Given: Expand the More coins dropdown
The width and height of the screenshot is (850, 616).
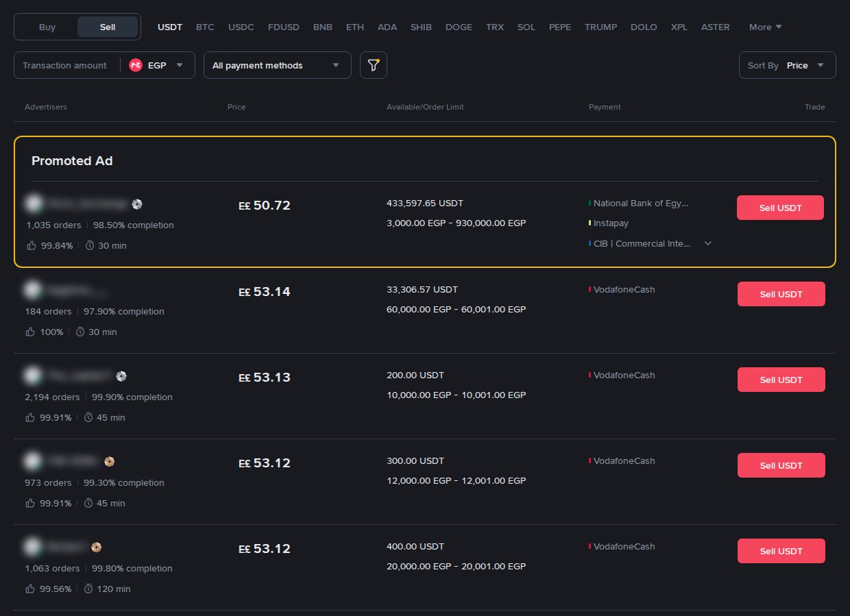Looking at the screenshot, I should pyautogui.click(x=765, y=27).
